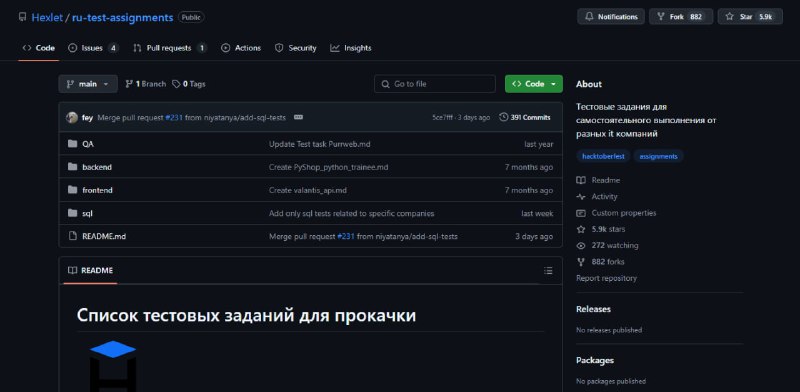Open the frontend folder

coord(97,190)
